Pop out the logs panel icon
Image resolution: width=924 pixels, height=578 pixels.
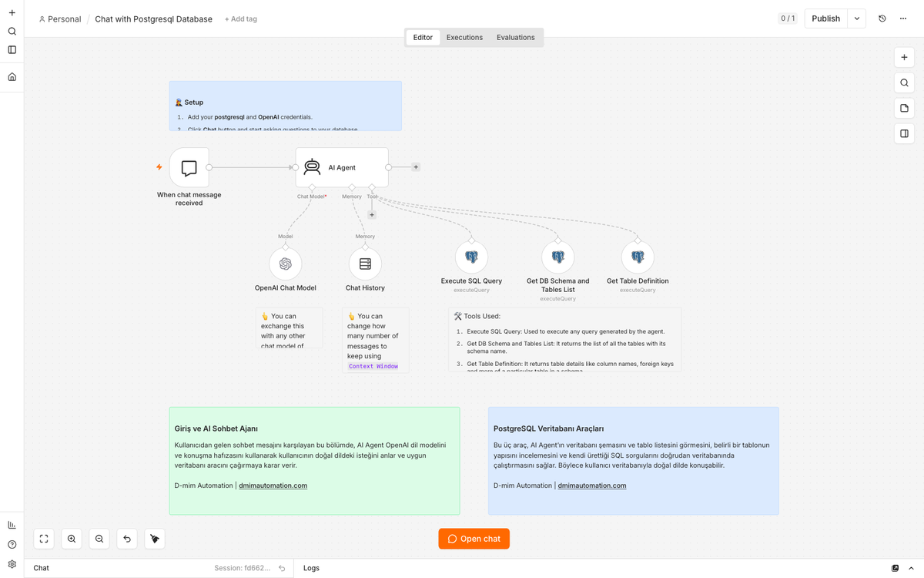895,568
